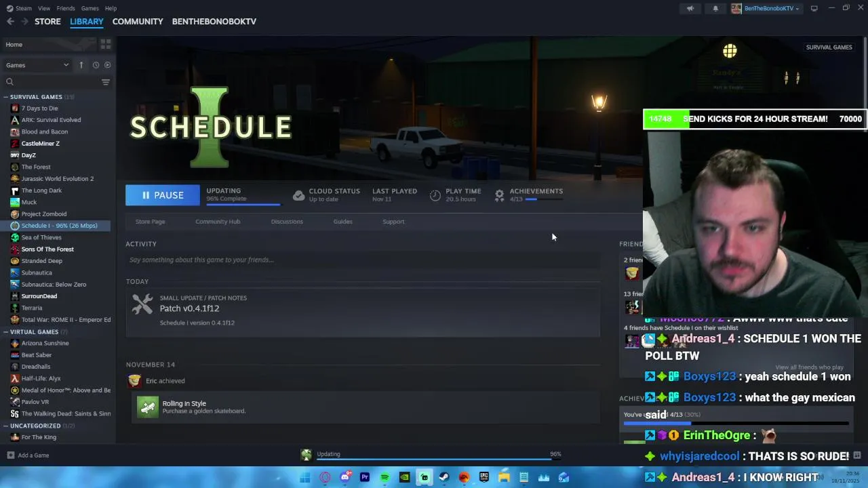Navigate forward with the right arrow
The image size is (868, 488).
click(x=25, y=22)
